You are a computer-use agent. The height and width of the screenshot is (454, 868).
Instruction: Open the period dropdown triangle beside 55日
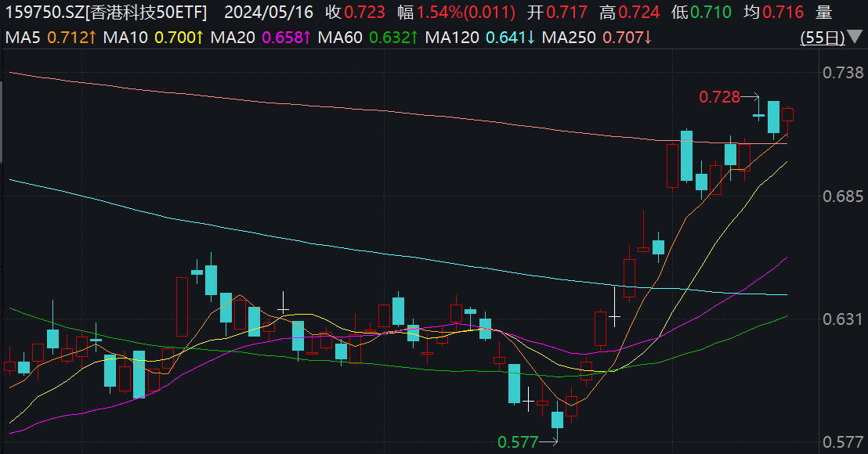click(855, 37)
